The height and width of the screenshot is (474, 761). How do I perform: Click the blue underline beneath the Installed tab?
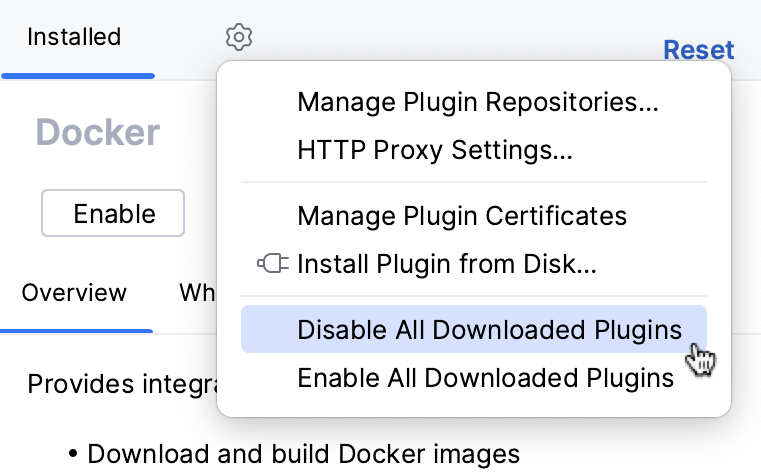coord(77,75)
